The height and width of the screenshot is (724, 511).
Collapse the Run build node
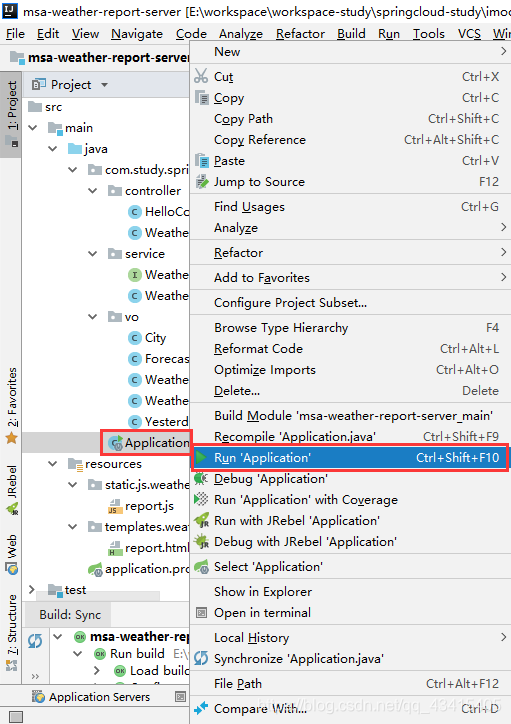(78, 653)
